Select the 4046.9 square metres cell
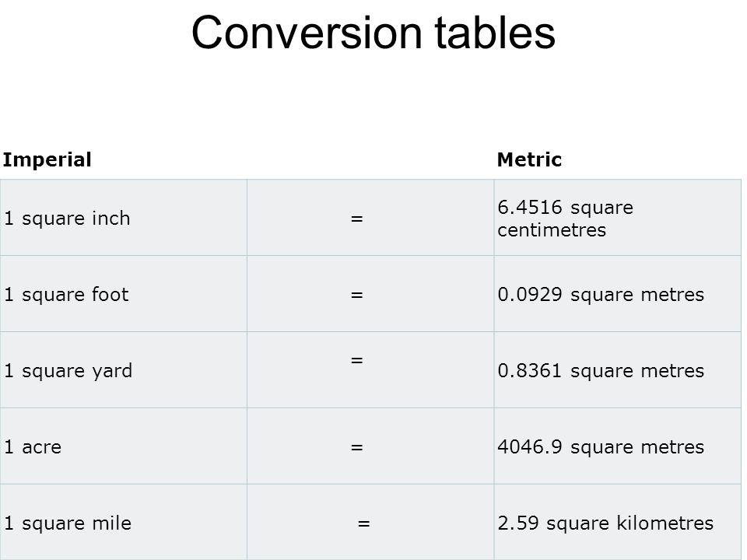The width and height of the screenshot is (747, 560). [x=617, y=446]
